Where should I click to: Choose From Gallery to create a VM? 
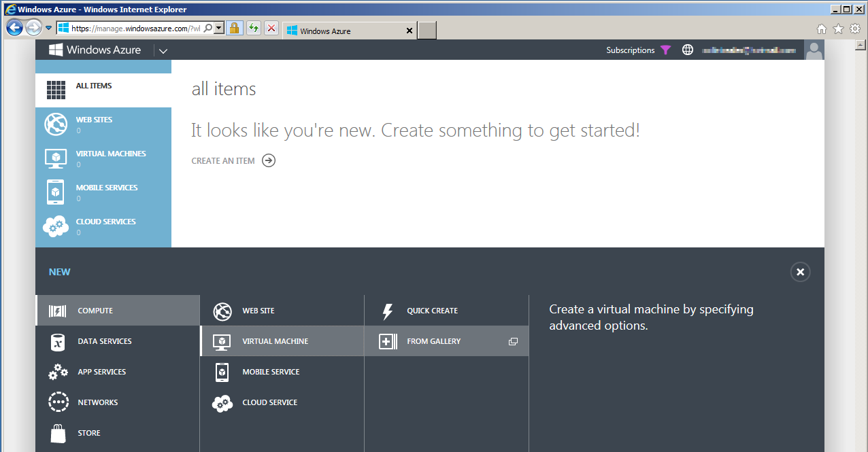pyautogui.click(x=434, y=341)
